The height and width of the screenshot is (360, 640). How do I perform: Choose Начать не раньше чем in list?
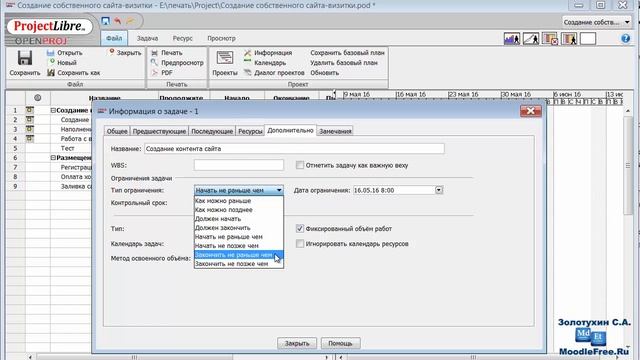(239, 237)
